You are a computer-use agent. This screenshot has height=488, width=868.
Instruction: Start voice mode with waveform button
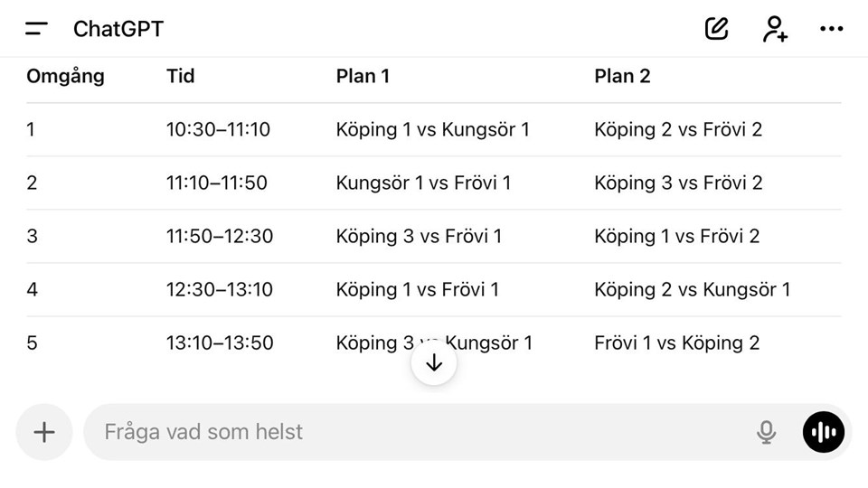click(x=824, y=432)
